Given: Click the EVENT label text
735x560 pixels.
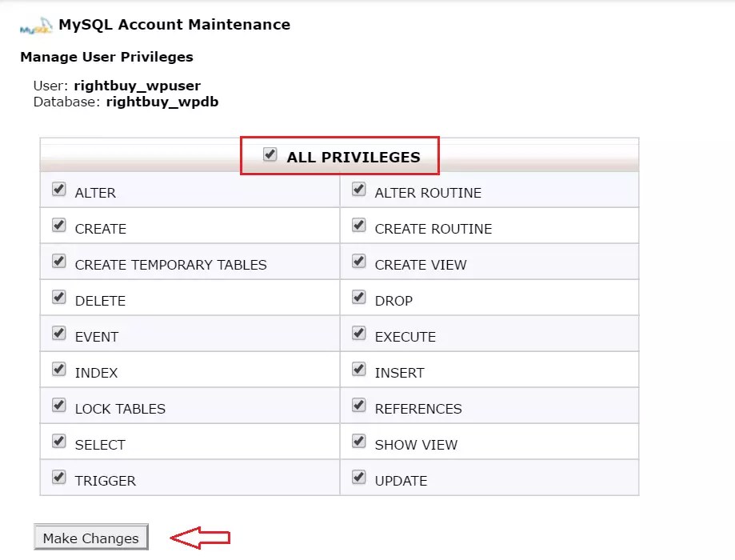Looking at the screenshot, I should tap(97, 337).
